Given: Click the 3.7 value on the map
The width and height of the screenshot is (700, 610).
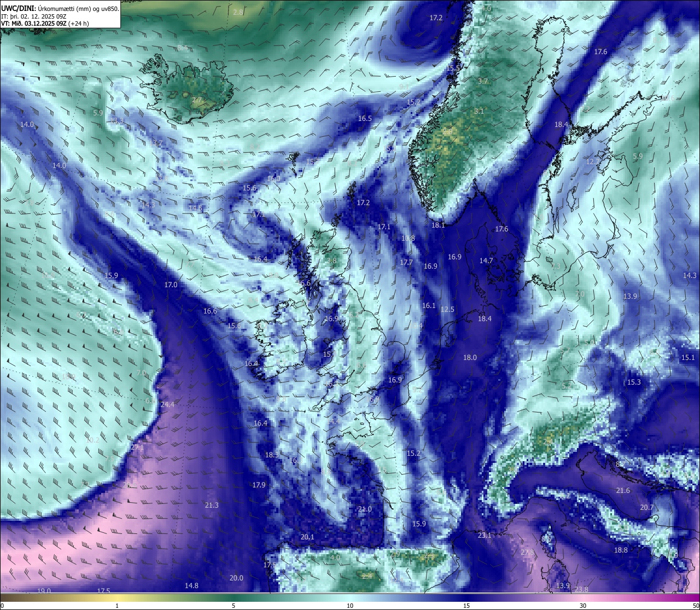Looking at the screenshot, I should [x=482, y=81].
